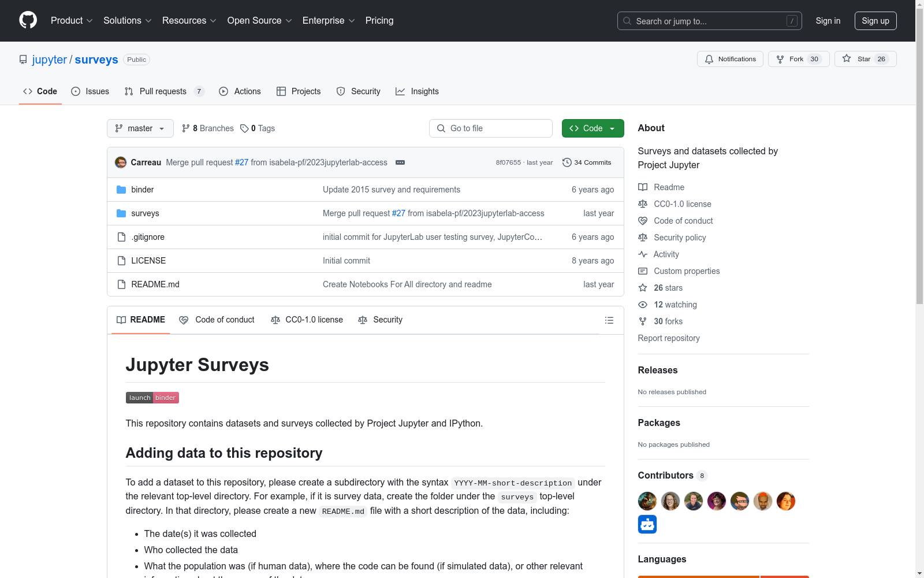
Task: Click the branches icon next to 8 Branches
Action: pos(185,128)
